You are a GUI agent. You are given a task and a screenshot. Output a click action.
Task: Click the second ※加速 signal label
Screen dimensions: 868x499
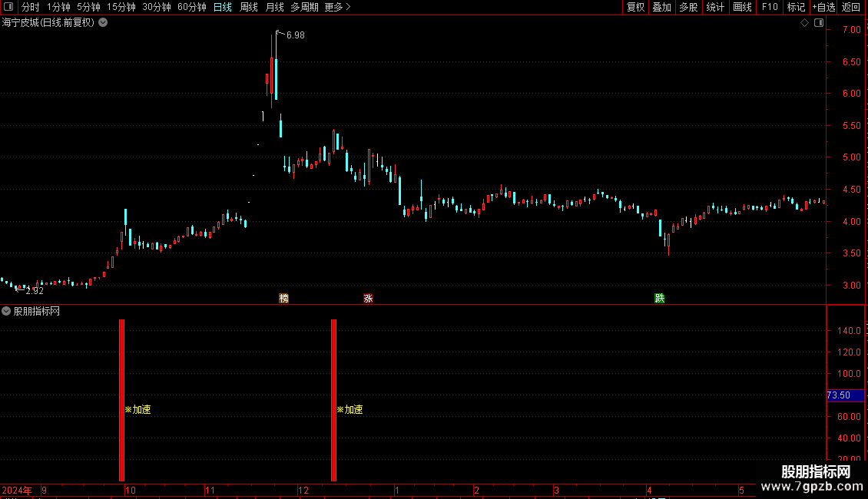point(350,409)
